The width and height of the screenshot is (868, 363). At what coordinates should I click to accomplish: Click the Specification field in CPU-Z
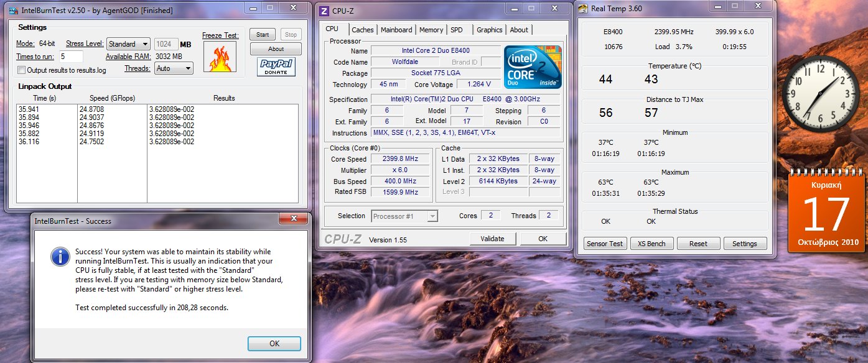465,99
